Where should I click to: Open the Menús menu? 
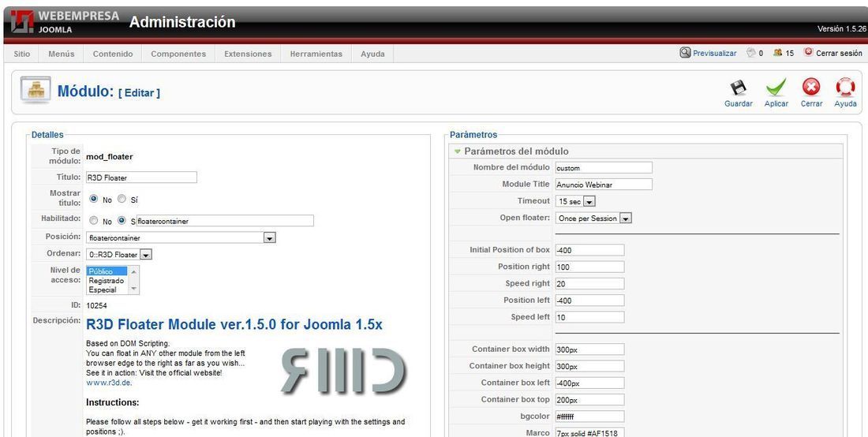coord(62,54)
